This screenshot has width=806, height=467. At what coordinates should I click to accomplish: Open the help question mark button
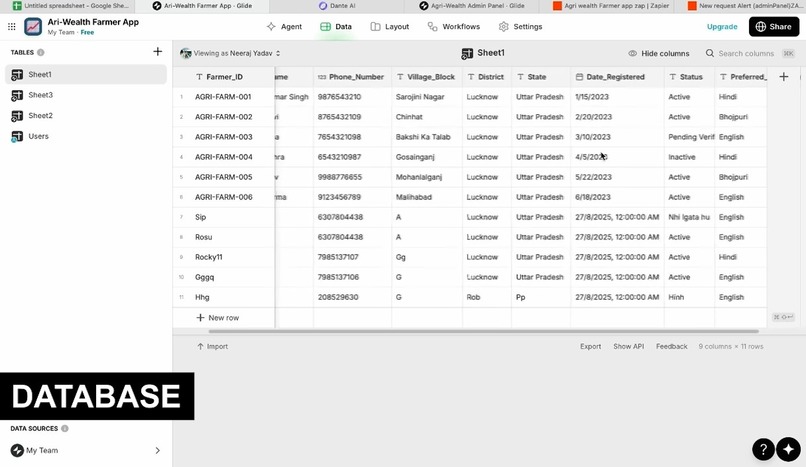(x=763, y=450)
